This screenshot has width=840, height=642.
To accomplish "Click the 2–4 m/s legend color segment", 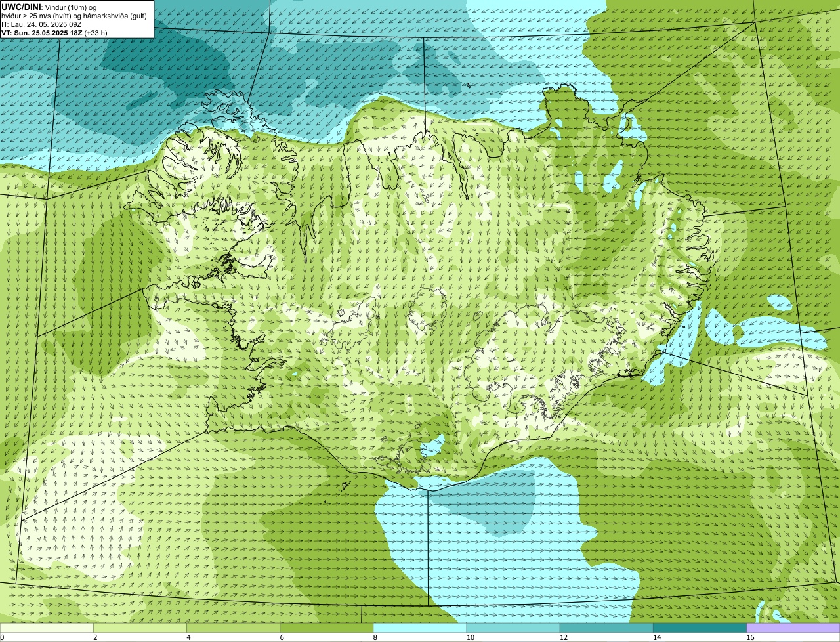I will coord(140,628).
